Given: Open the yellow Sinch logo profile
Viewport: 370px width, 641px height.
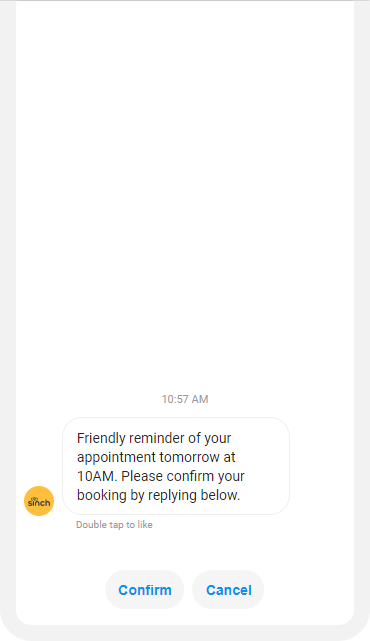Looking at the screenshot, I should pyautogui.click(x=39, y=501).
